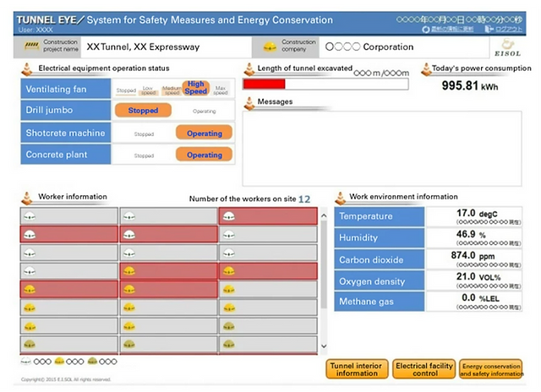The image size is (541, 392).
Task: Click the ログアウト logout link
Action: (x=509, y=30)
